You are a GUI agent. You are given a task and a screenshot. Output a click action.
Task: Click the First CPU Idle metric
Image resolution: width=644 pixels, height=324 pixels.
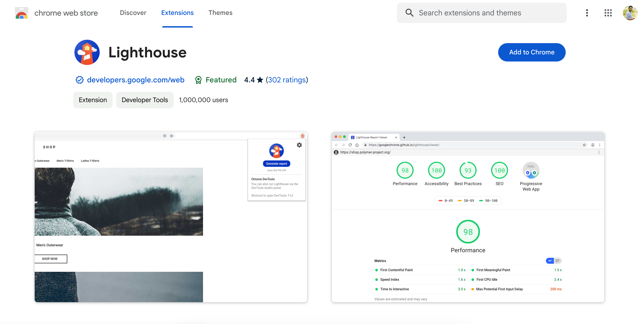coord(516,279)
